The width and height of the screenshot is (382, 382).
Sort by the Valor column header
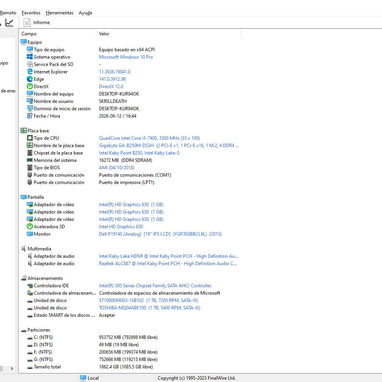pos(104,34)
